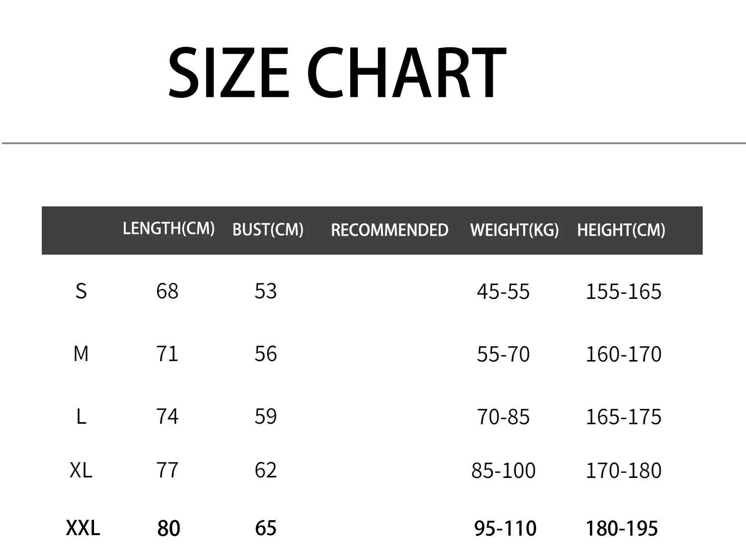This screenshot has height=560, width=746.
Task: Select bust value 56 for size M
Action: [x=266, y=354]
